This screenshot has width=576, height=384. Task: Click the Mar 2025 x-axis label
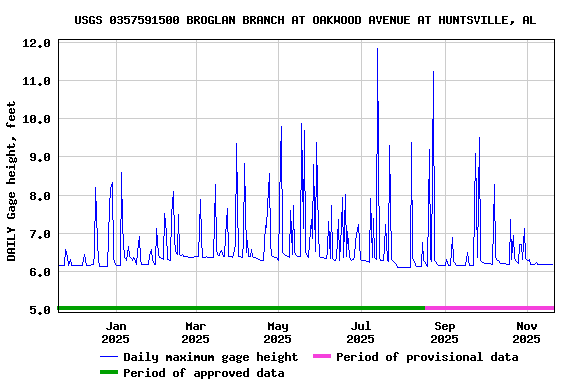tap(195, 332)
